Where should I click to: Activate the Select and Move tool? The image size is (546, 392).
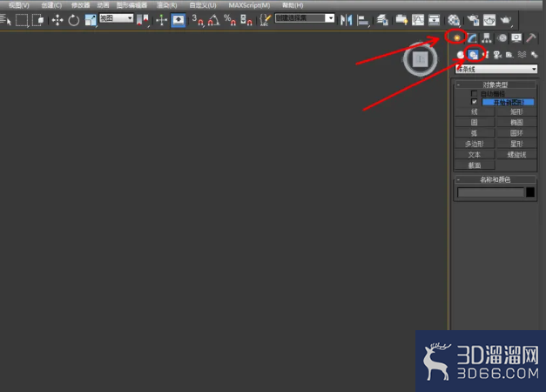pyautogui.click(x=57, y=20)
